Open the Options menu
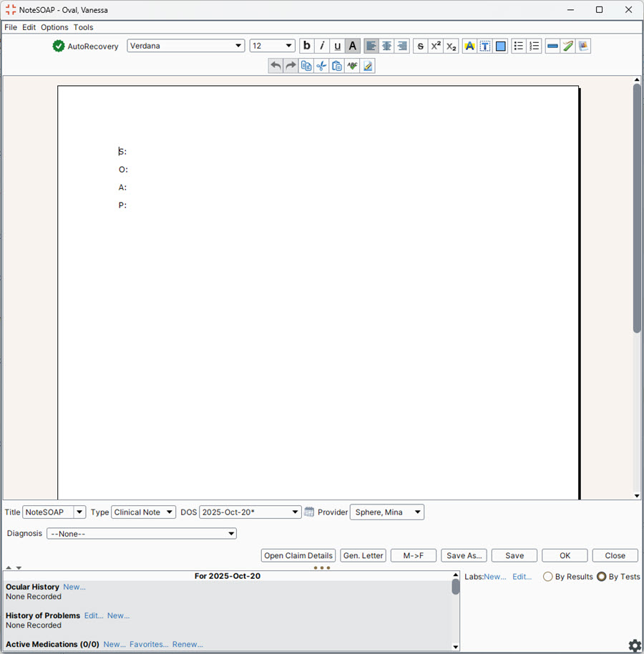The height and width of the screenshot is (654, 644). tap(54, 27)
